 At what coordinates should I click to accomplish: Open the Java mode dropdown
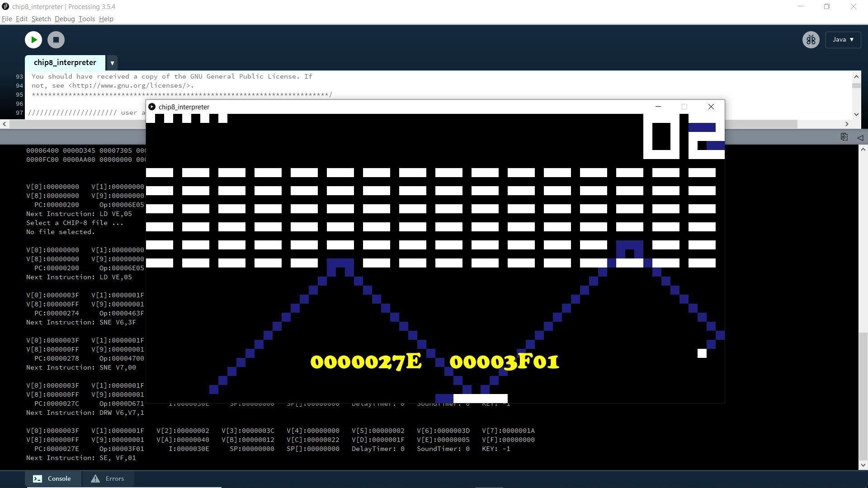tap(842, 39)
